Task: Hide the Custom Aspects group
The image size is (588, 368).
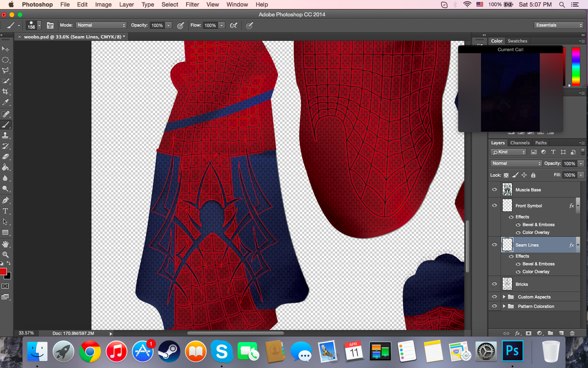Action: [x=494, y=297]
